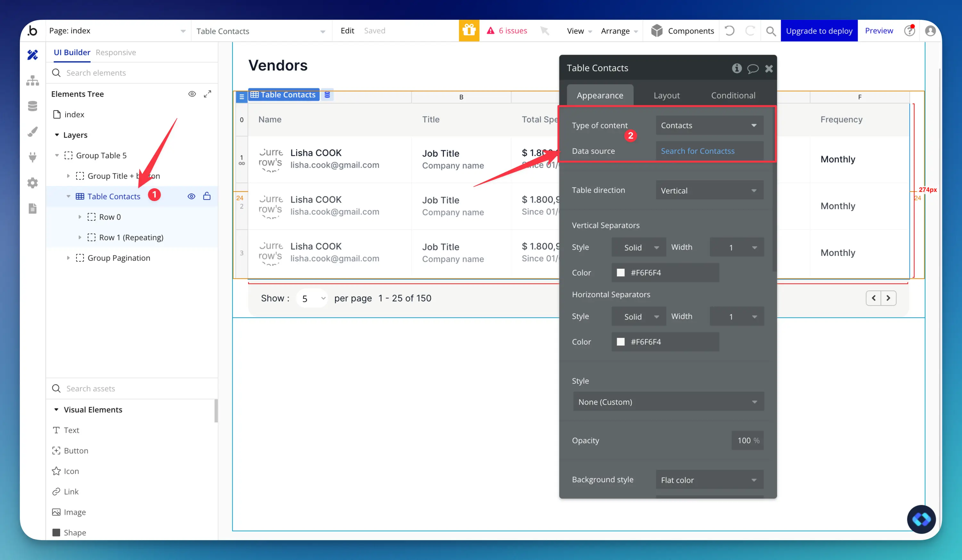This screenshot has height=560, width=962.
Task: Open the 6 issues warning
Action: 507,30
